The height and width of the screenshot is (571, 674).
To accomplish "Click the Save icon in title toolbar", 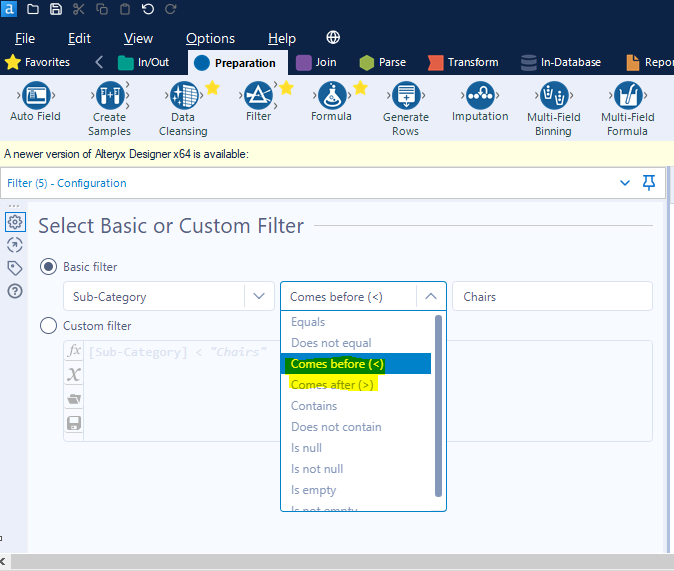I will tap(56, 9).
